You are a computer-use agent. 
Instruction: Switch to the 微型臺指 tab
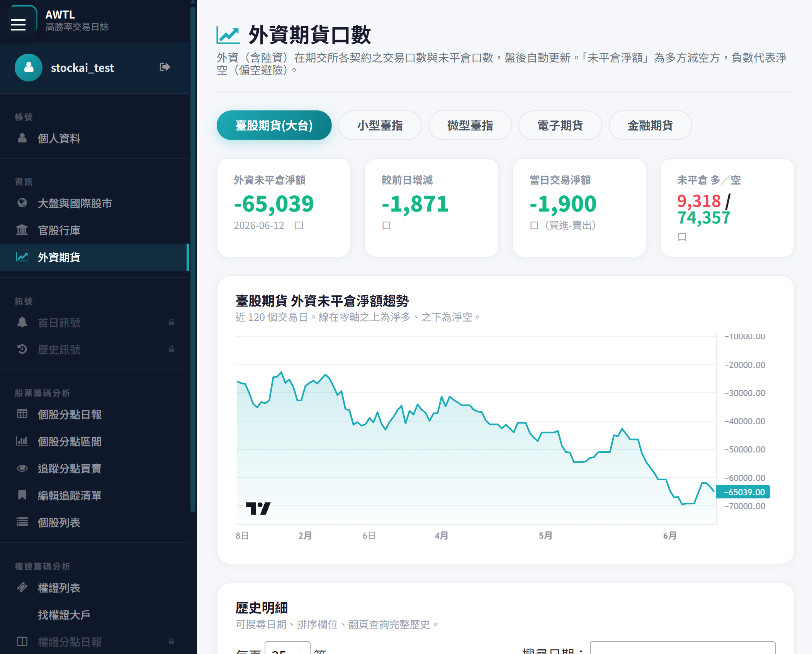[470, 125]
